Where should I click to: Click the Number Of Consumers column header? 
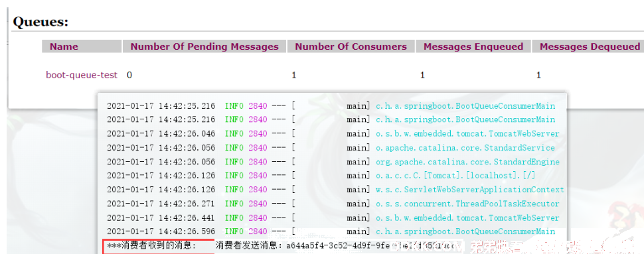pyautogui.click(x=351, y=46)
